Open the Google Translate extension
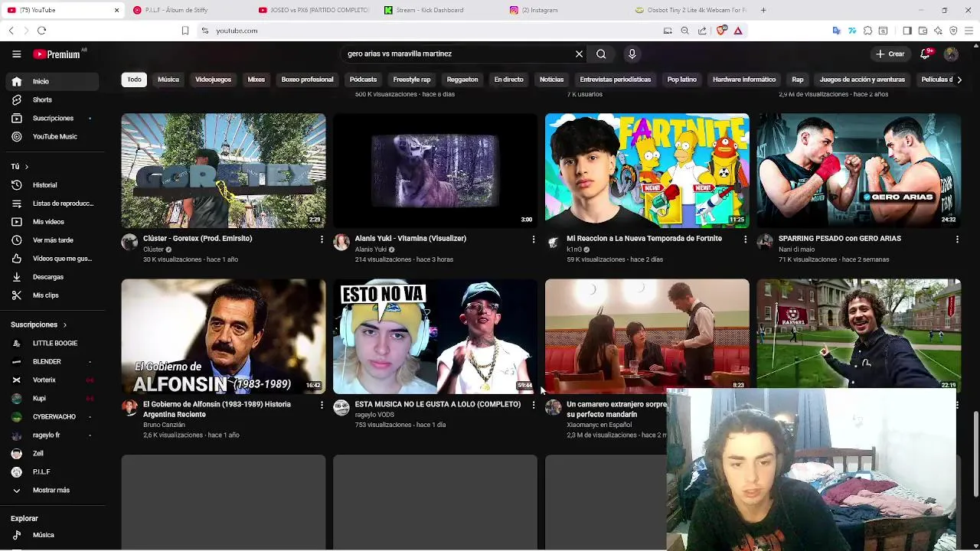Screen dimensions: 980x551 tap(836, 31)
